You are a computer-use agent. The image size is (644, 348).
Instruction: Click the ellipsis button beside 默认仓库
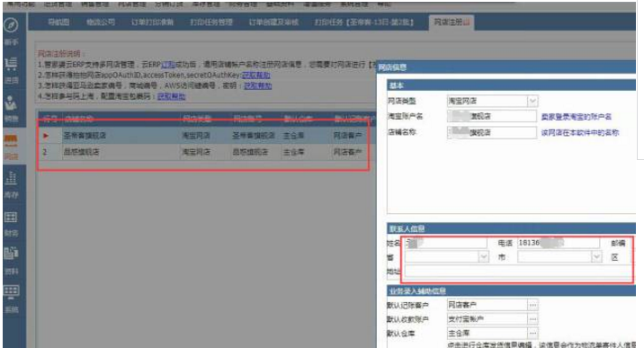coord(532,334)
